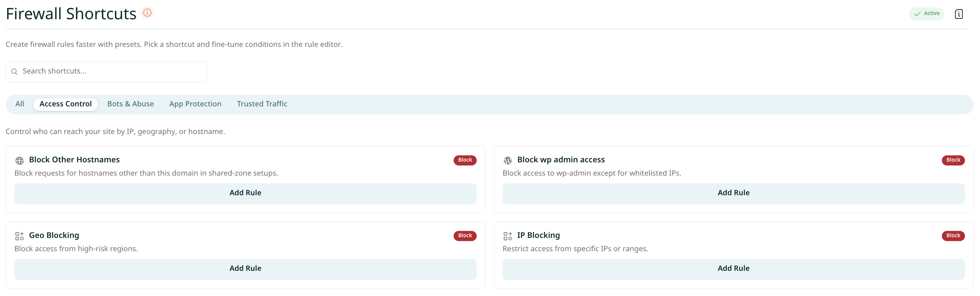Click the magnifier icon in search box
980x296 pixels.
[x=14, y=71]
